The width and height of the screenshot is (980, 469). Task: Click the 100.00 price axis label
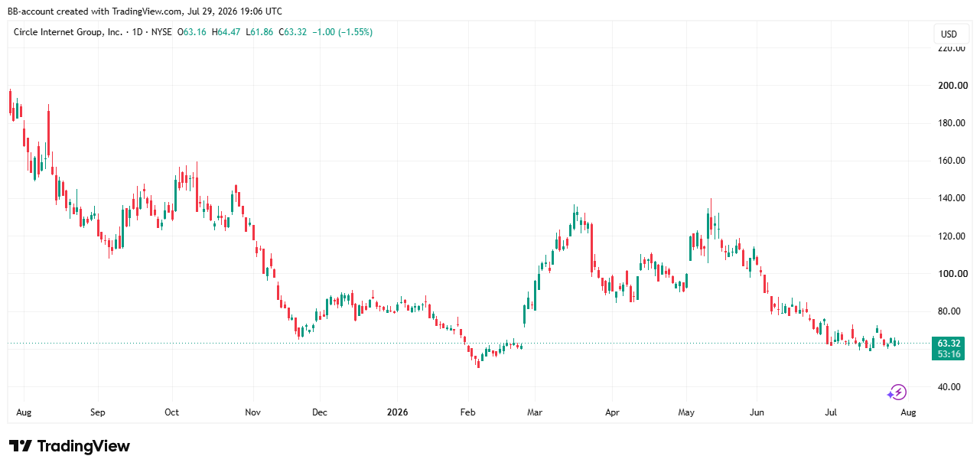point(953,274)
